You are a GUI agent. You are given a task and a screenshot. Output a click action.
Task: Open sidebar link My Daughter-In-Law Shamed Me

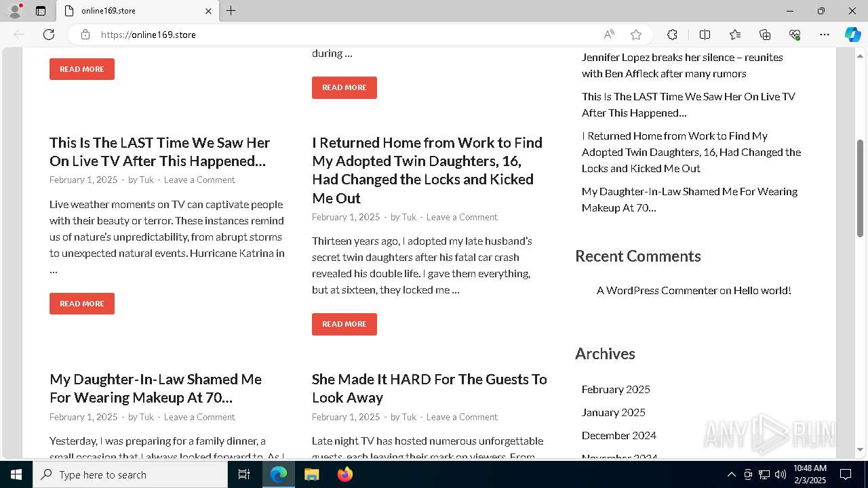(690, 199)
